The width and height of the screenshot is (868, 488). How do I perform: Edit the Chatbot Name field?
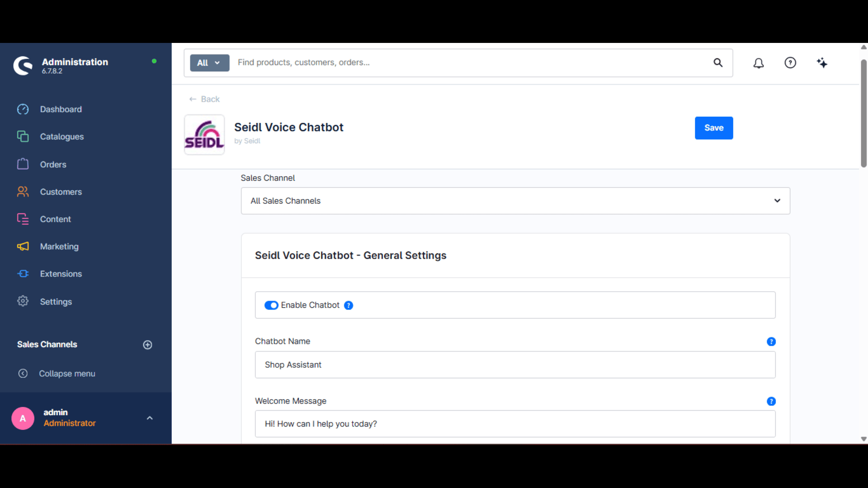(515, 365)
